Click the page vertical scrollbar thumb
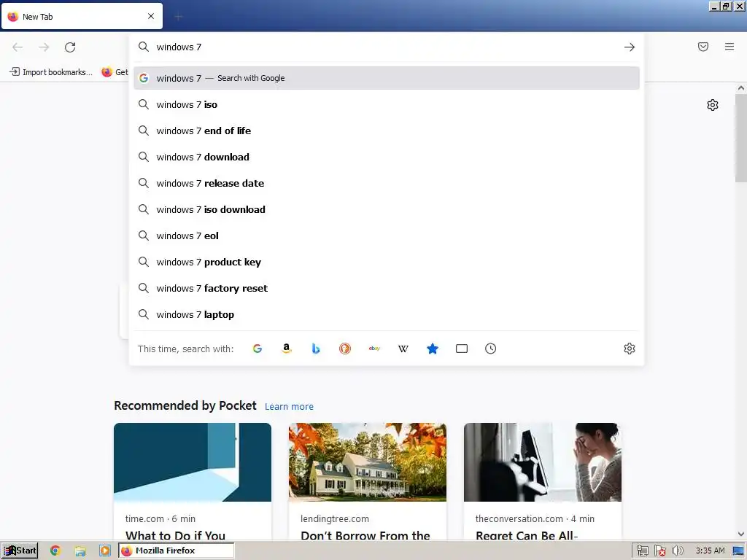This screenshot has width=747, height=560. [741, 138]
